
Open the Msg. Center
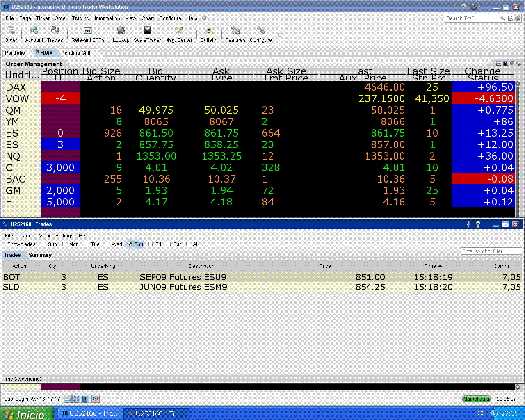click(179, 34)
